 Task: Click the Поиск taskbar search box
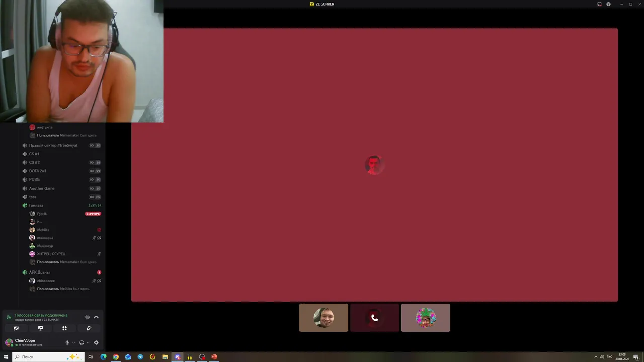[47, 357]
